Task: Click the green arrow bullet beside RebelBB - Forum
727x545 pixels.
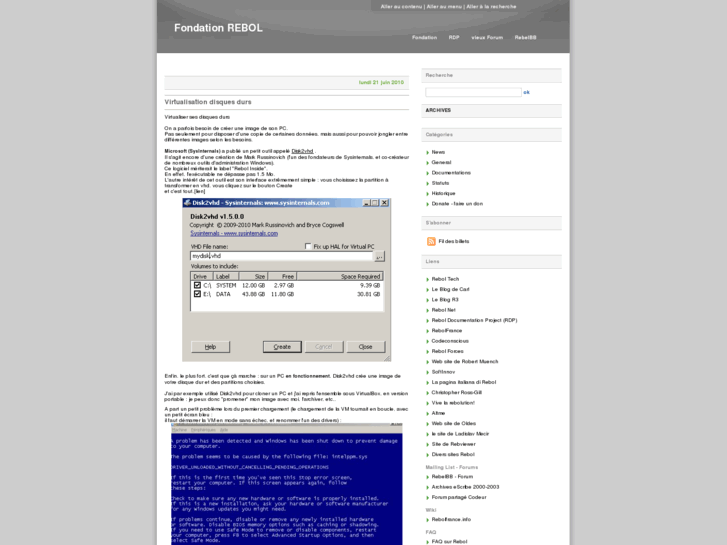Action: (428, 476)
